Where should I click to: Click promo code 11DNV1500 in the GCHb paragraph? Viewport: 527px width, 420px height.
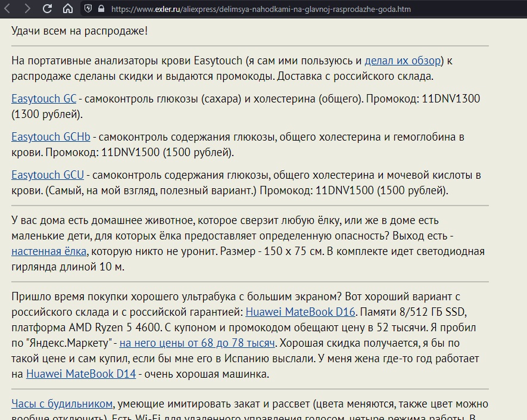click(130, 153)
